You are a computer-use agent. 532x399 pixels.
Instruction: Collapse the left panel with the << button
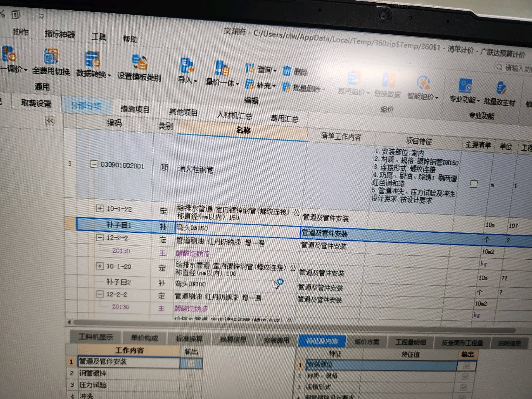50,120
